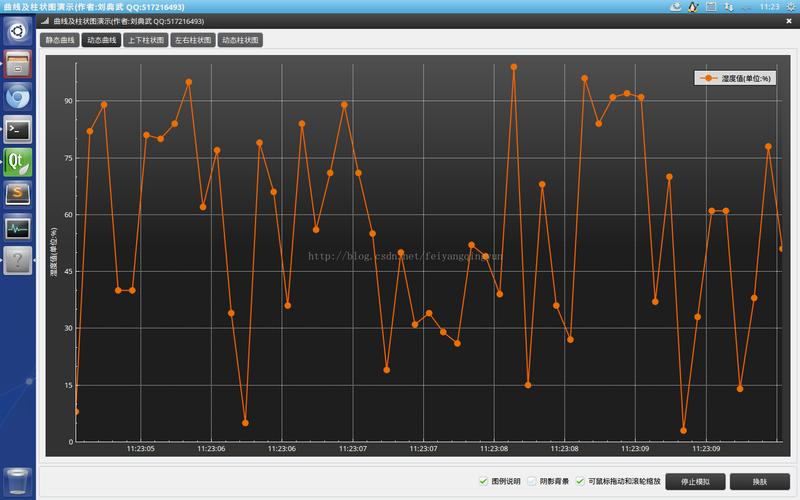The width and height of the screenshot is (800, 500).
Task: Open the system gear menu in the top panel
Action: click(788, 7)
